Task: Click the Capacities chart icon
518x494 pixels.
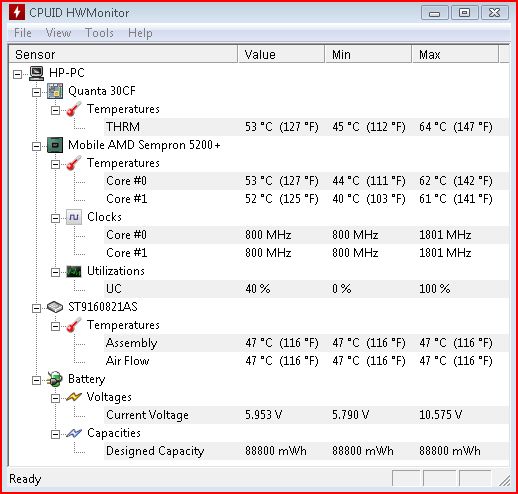Action: 74,433
